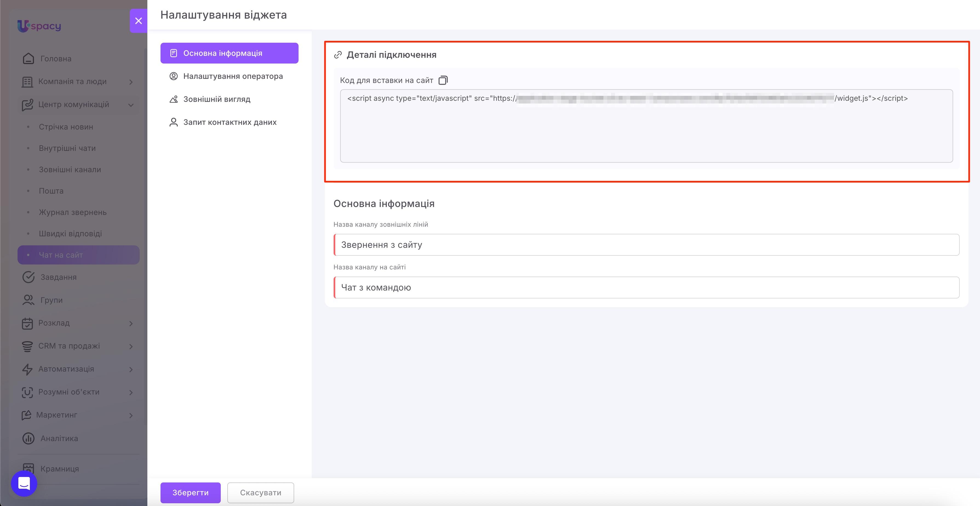980x506 pixels.
Task: Click the CRM та продажі stack icon
Action: [27, 346]
